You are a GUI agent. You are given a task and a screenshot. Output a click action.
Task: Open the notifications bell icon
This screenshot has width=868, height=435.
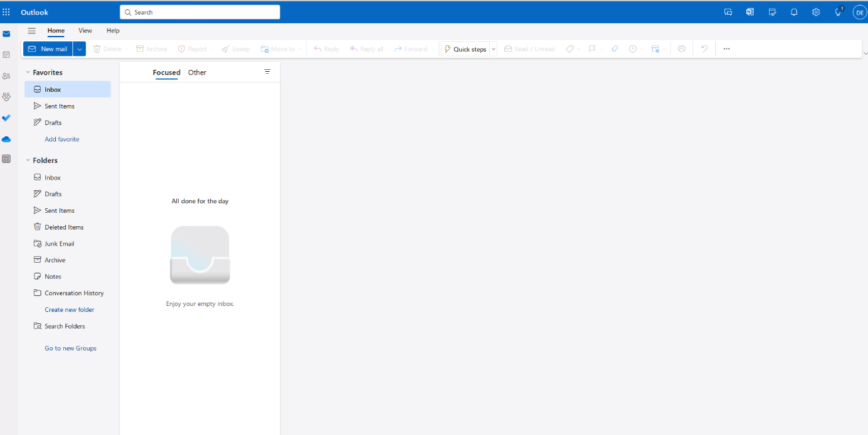[x=794, y=12]
